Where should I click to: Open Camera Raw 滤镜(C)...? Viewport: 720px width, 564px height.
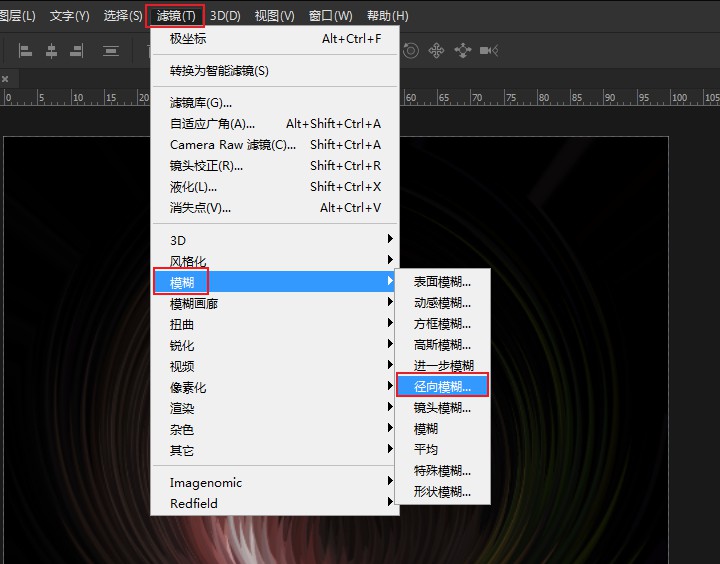tap(275, 145)
